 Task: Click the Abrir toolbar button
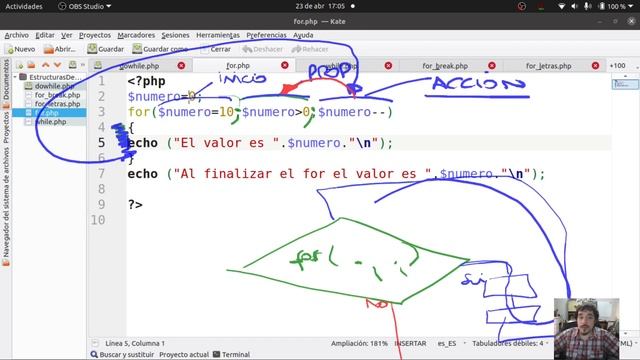pyautogui.click(x=60, y=49)
